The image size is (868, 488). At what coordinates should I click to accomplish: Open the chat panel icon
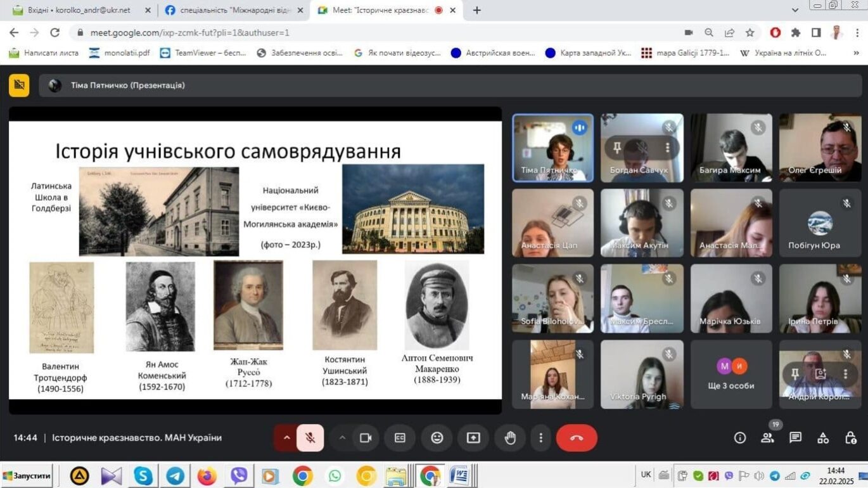pos(795,438)
